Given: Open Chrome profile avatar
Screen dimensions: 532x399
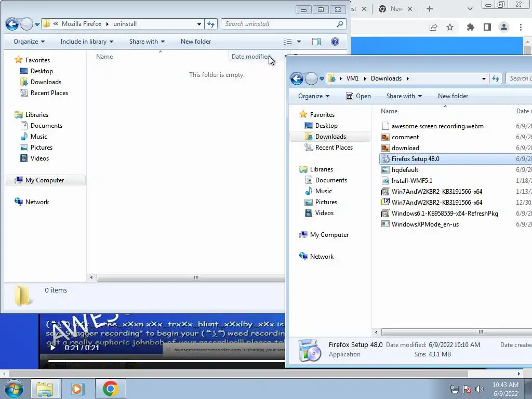Looking at the screenshot, I should click(x=504, y=27).
